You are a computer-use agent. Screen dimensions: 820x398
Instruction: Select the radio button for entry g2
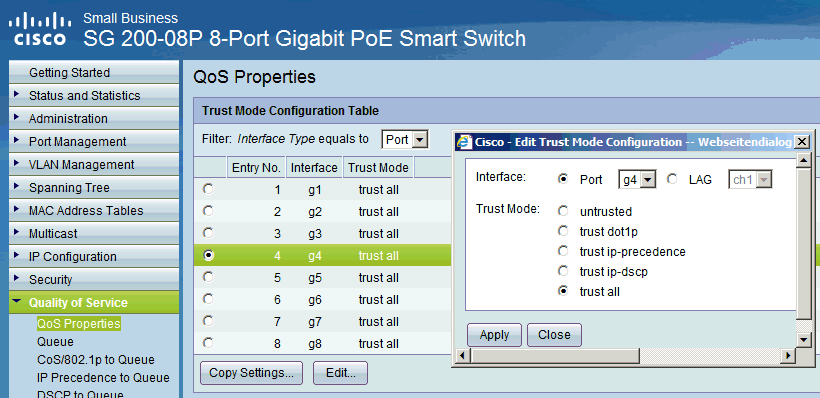click(x=208, y=211)
